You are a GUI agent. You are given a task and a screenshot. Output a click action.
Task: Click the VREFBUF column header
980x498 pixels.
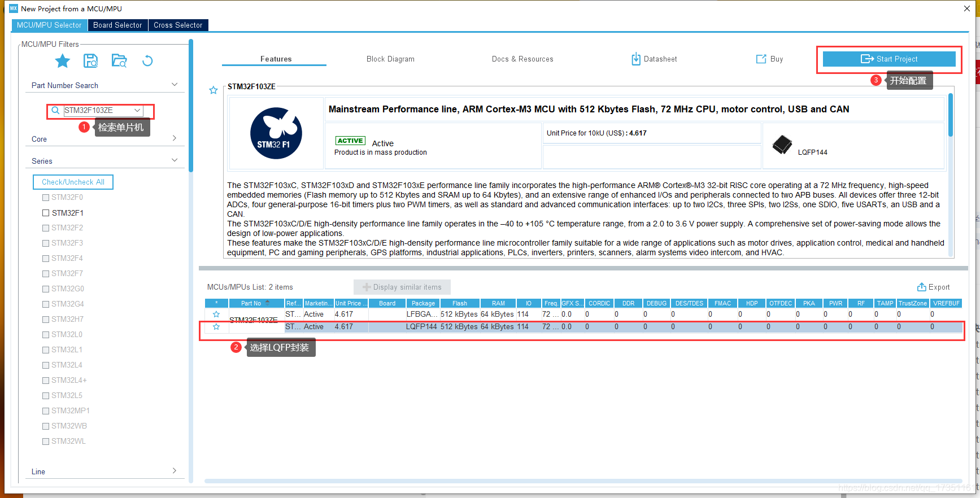946,303
